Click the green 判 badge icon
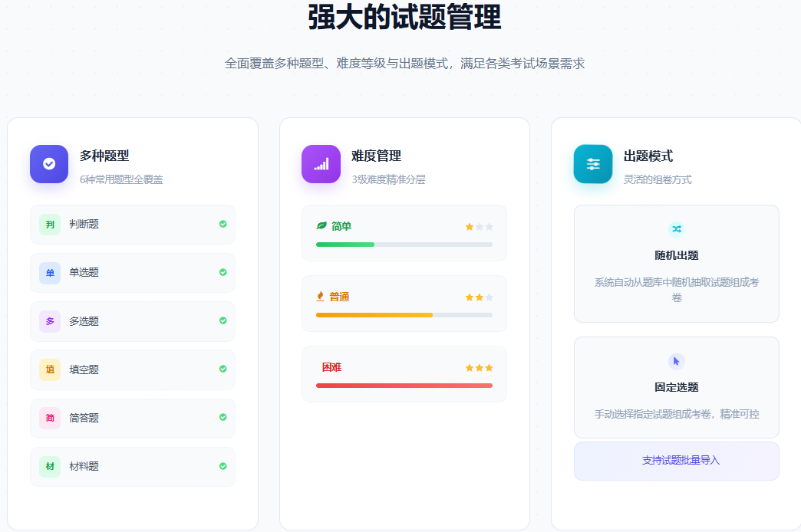801x532 pixels. [50, 225]
